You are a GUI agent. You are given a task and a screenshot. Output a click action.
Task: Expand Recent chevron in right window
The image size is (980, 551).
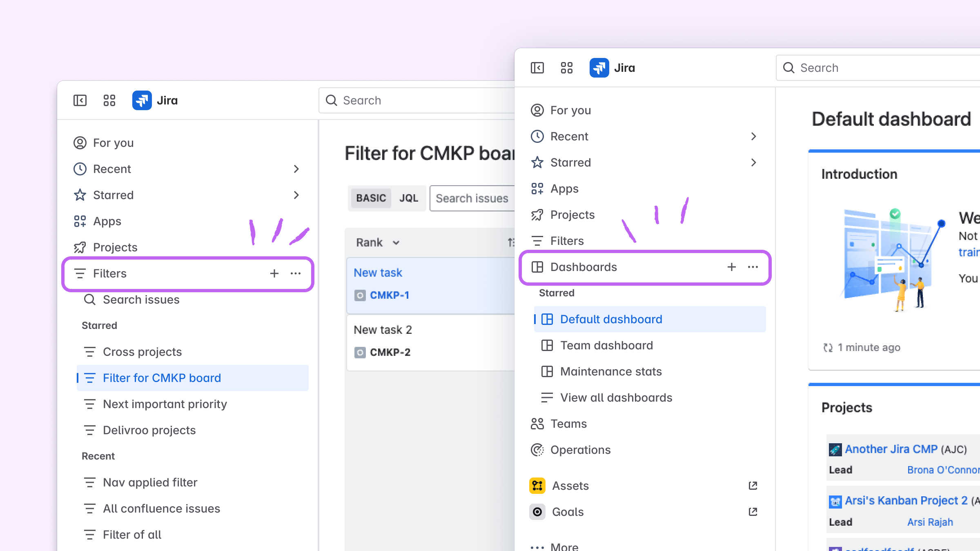pyautogui.click(x=754, y=136)
